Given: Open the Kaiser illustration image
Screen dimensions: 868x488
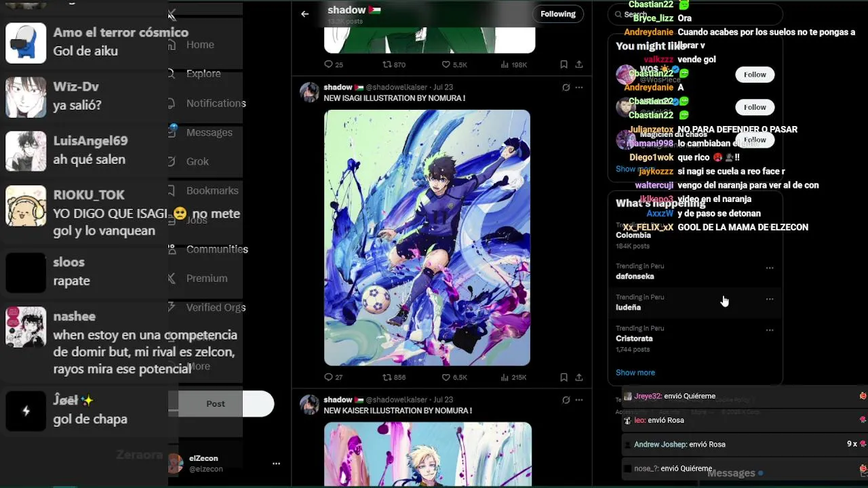Looking at the screenshot, I should (x=428, y=454).
